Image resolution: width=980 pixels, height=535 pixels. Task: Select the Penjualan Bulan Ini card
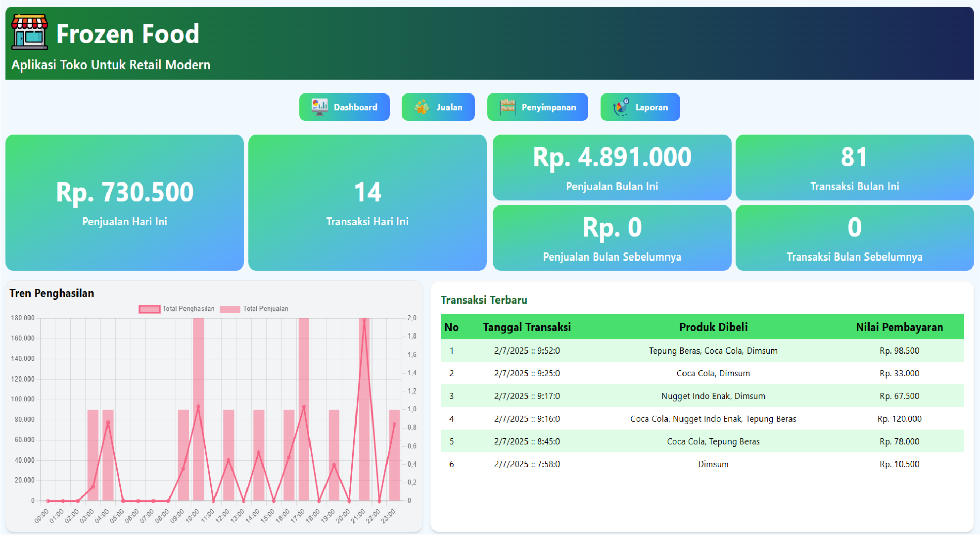[612, 167]
